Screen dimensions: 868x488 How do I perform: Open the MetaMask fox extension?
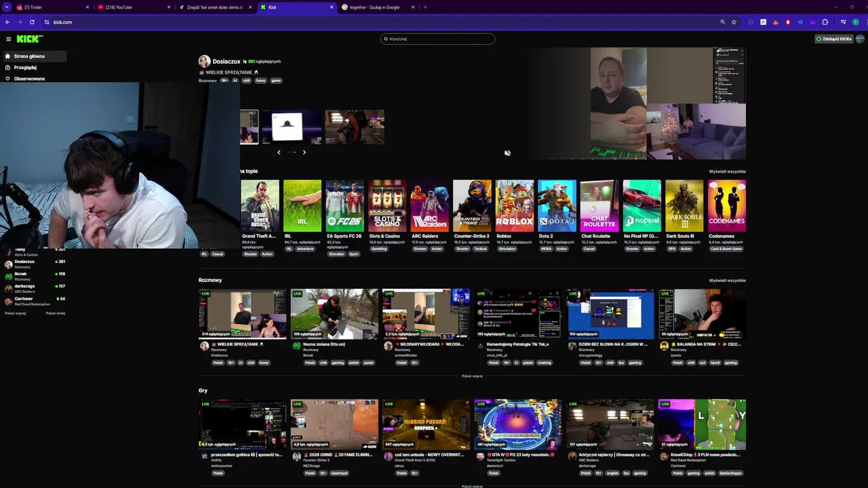(x=775, y=22)
